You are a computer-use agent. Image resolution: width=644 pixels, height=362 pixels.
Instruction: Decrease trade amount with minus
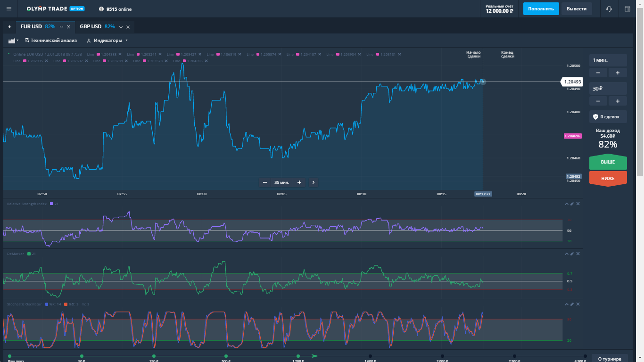pos(598,101)
